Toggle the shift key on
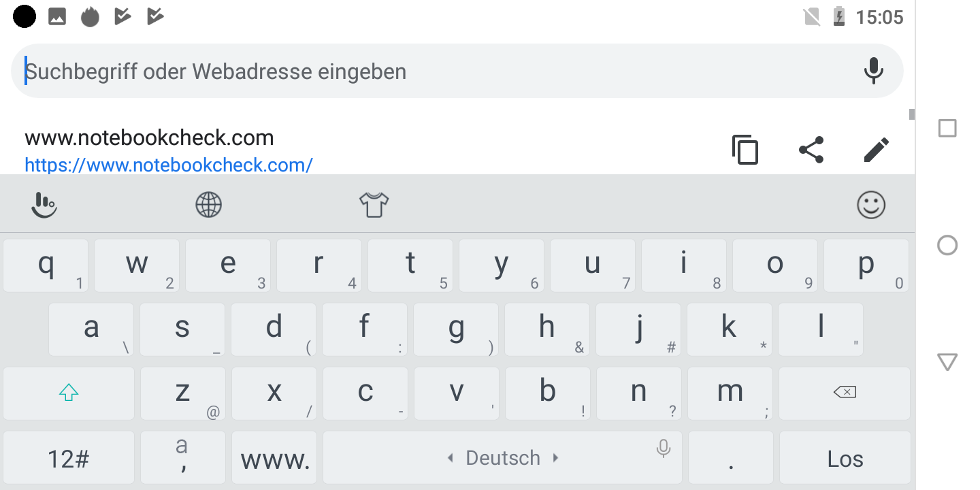The width and height of the screenshot is (980, 490). point(69,393)
